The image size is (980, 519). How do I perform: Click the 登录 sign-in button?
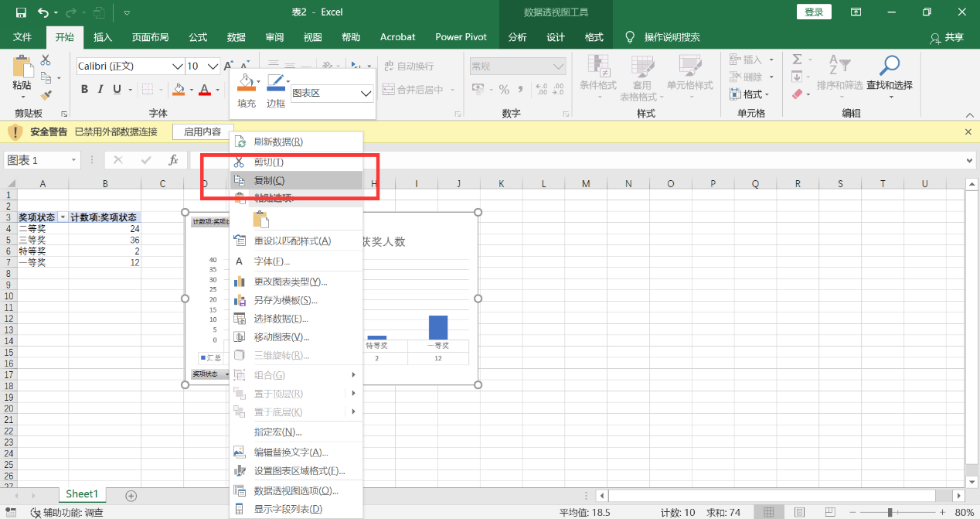[x=813, y=12]
